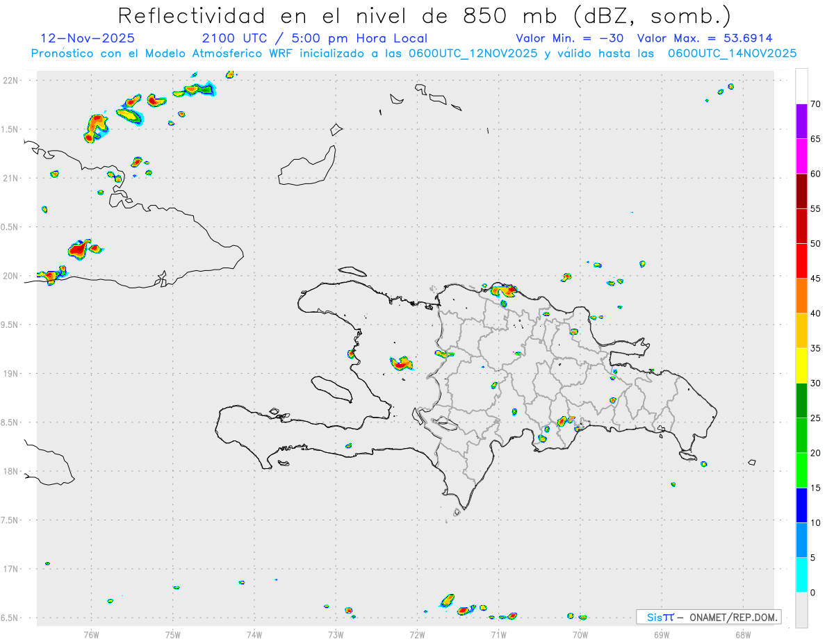Image resolution: width=834 pixels, height=644 pixels.
Task: Click the longitude axis label '71W'
Action: [x=498, y=634]
